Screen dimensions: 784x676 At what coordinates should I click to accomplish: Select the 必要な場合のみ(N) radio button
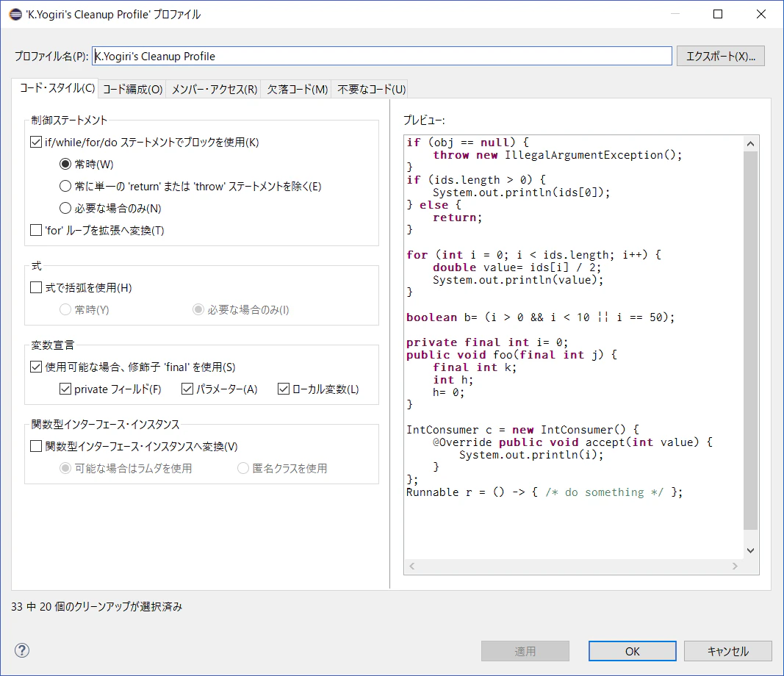pyautogui.click(x=65, y=208)
